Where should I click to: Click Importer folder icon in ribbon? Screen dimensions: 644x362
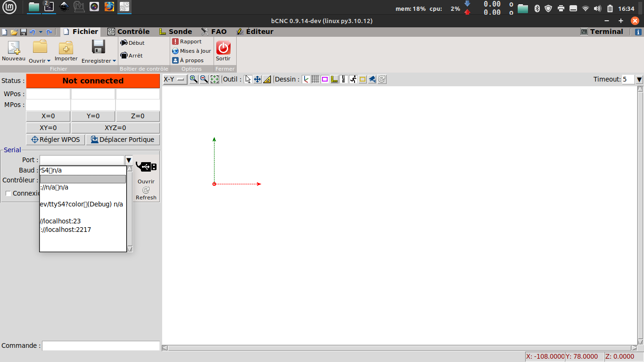point(66,48)
